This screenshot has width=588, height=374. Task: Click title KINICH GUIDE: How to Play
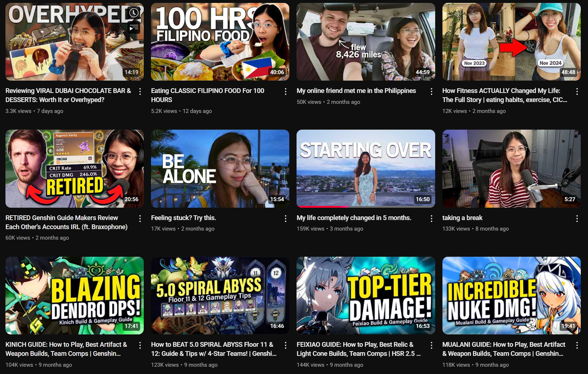point(66,349)
